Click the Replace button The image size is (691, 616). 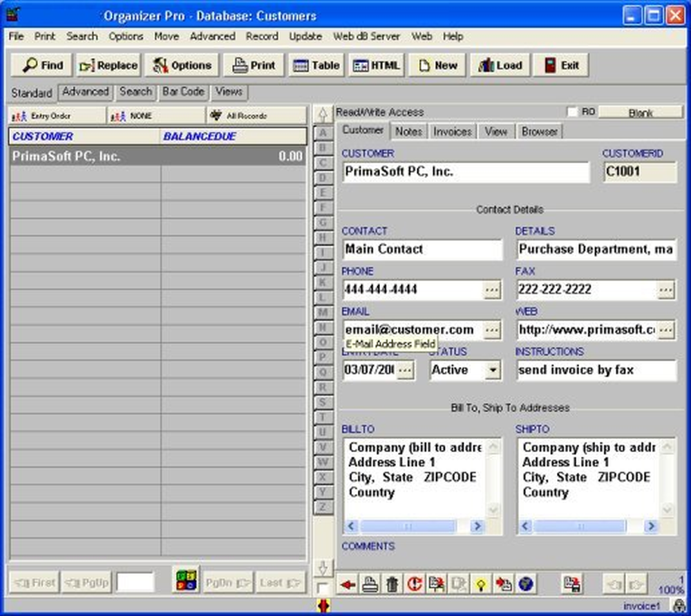click(108, 65)
